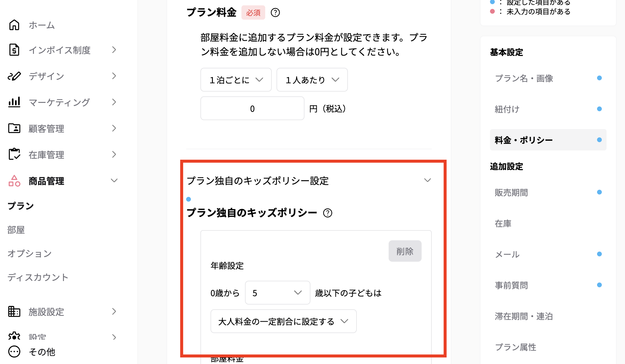Open the 大人料金の一定割合に設定する dropdown

[283, 321]
